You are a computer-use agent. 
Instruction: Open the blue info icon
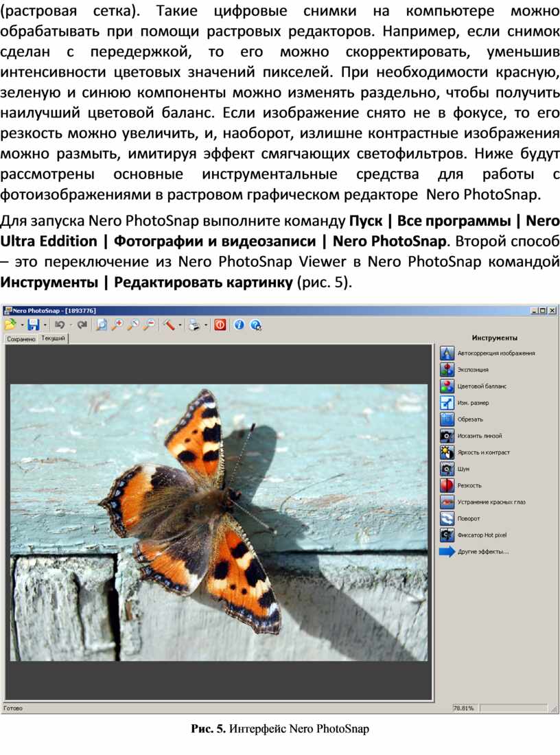(239, 325)
